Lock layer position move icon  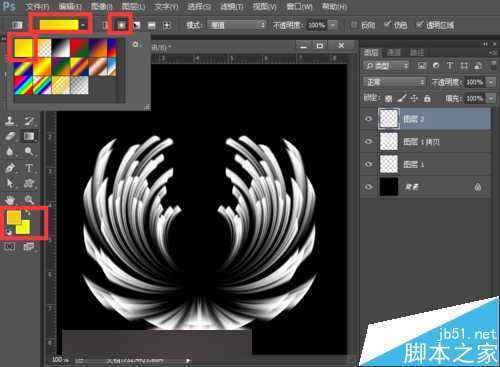(414, 98)
